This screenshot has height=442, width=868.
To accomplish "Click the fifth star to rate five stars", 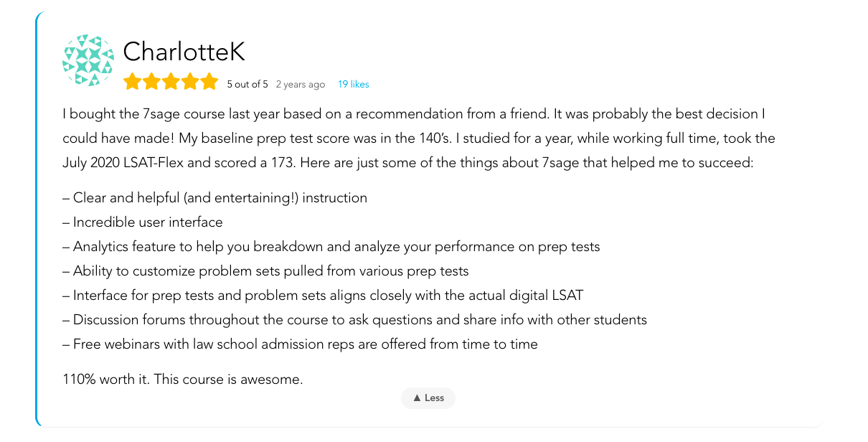I will click(x=209, y=81).
